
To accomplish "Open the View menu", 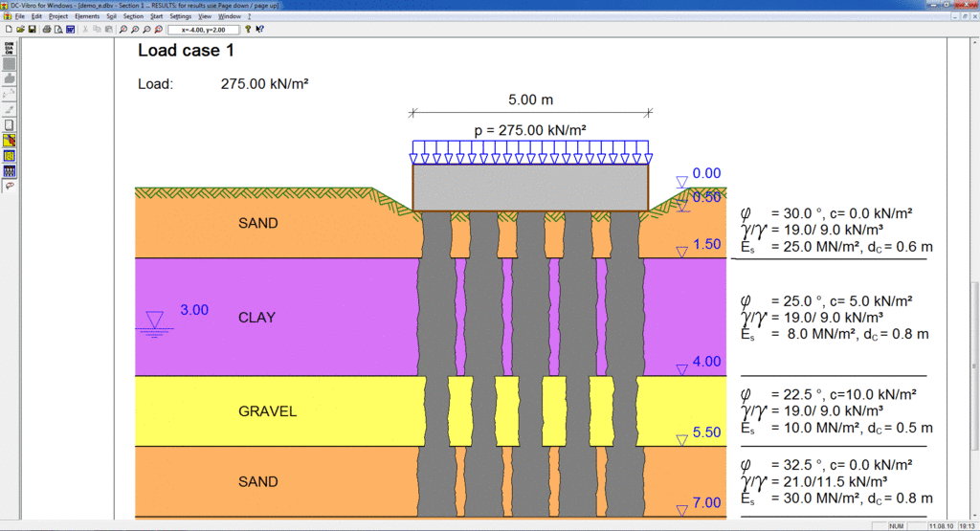I will [205, 16].
